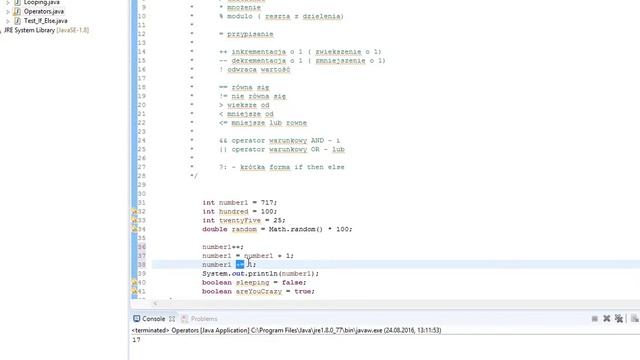Click comment 'krótka forma if then else'
Image resolution: width=640 pixels, height=360 pixels.
[292, 167]
